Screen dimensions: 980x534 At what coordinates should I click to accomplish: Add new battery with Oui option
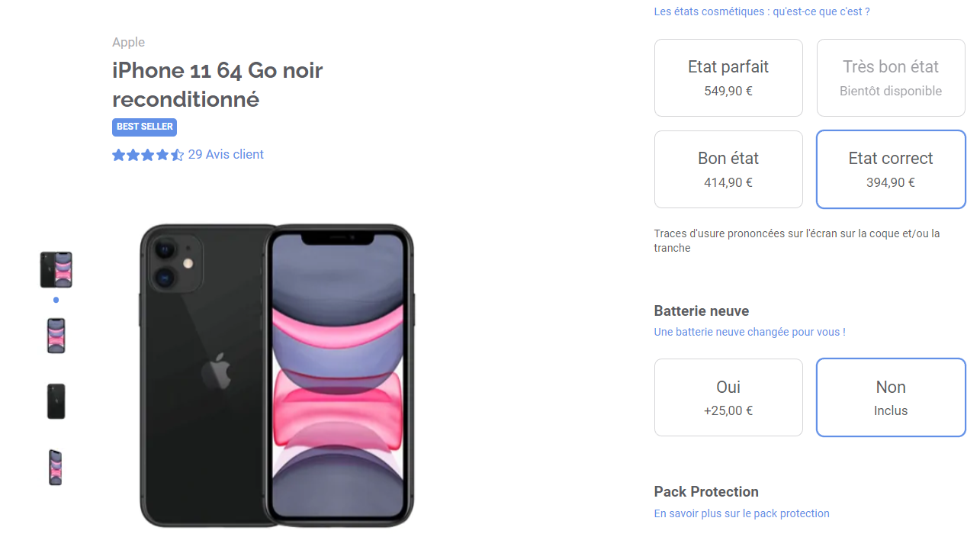point(728,397)
